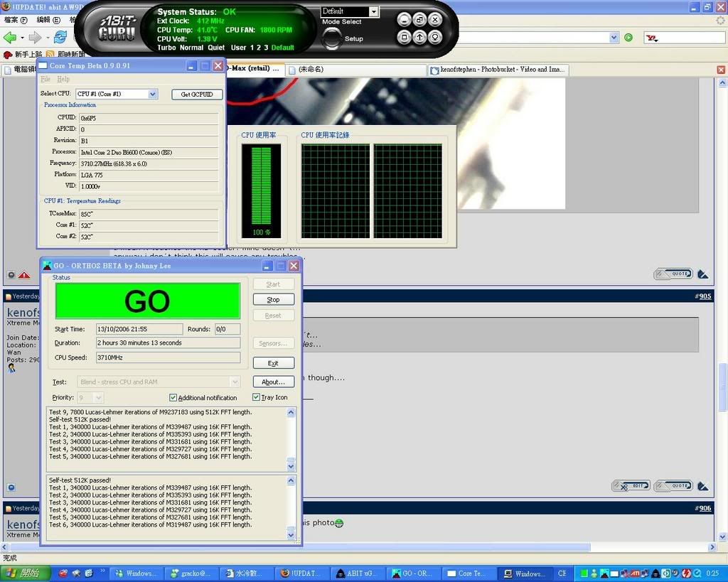The height and width of the screenshot is (582, 728).
Task: Click the About... button in Orthos
Action: click(x=274, y=382)
